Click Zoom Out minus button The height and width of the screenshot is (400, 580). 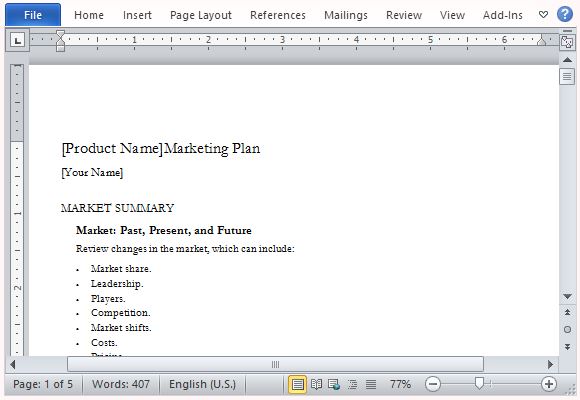pyautogui.click(x=433, y=384)
